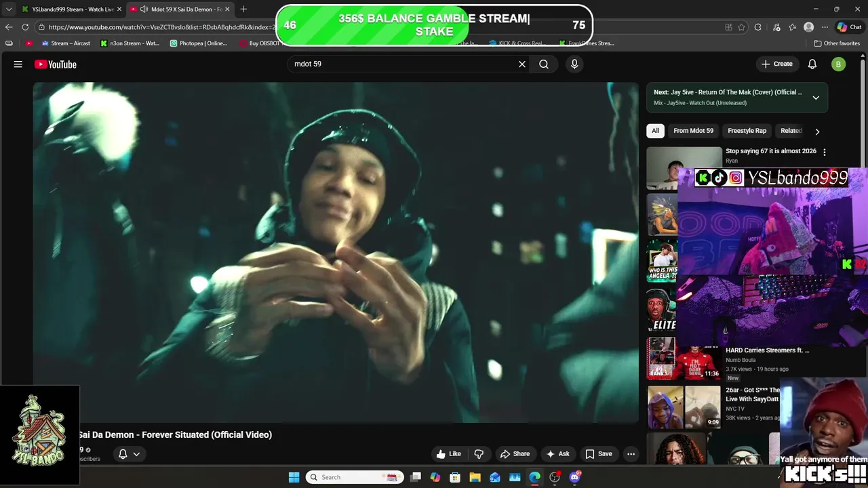
Task: Select the All filter chip
Action: (x=655, y=131)
